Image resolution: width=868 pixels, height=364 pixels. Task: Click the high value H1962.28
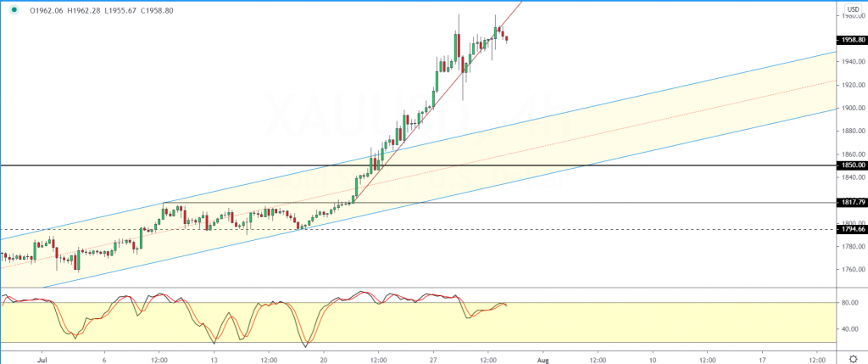84,10
